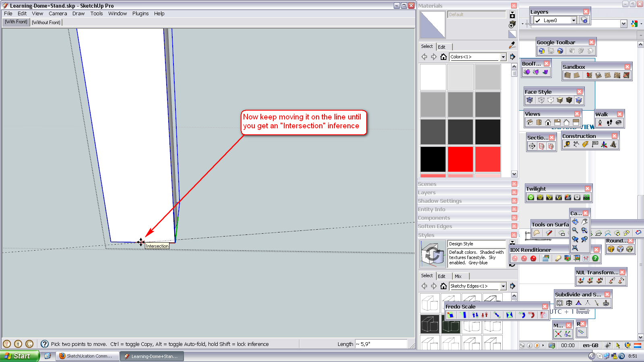Pick the white color swatch
644x362 pixels.
433,77
